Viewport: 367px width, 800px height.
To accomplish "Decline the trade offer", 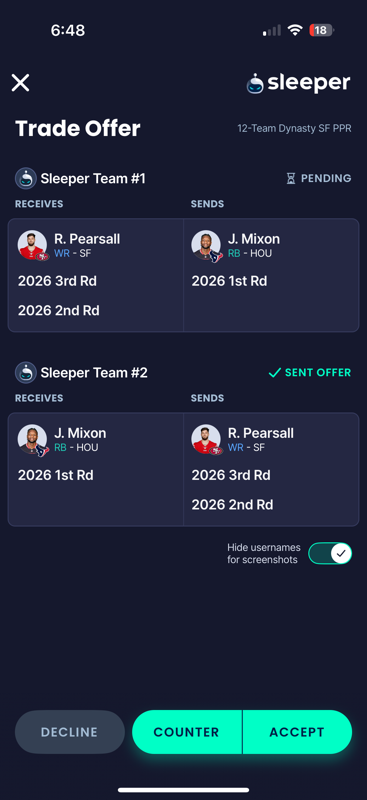I will pos(69,732).
